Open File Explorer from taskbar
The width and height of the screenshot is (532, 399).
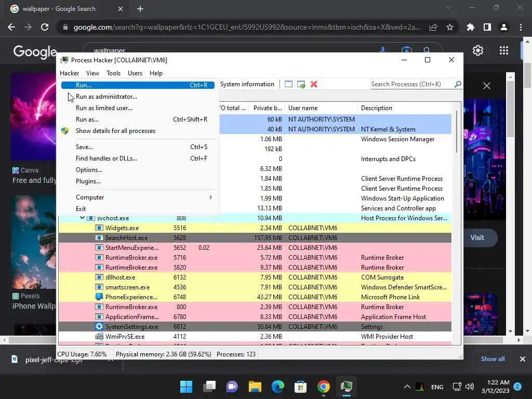(255, 387)
